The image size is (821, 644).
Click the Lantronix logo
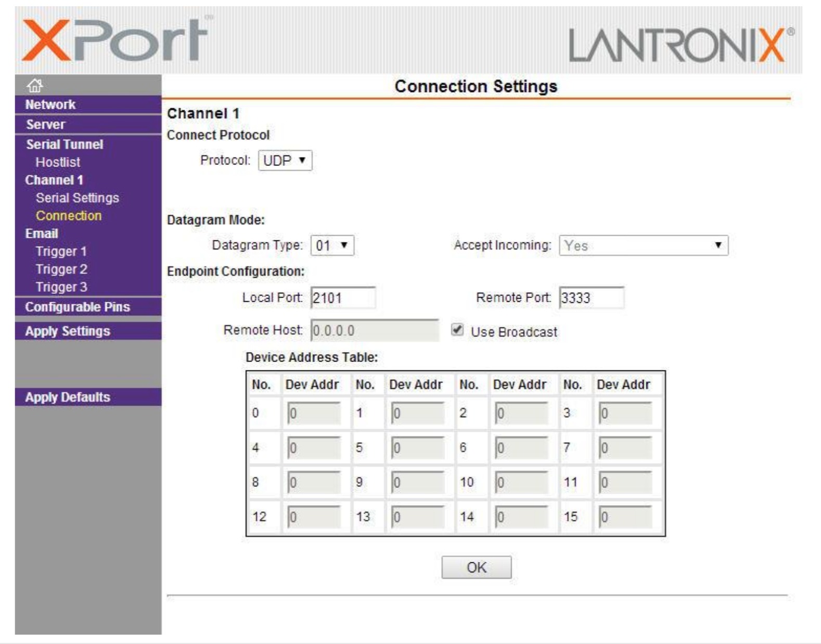tap(681, 45)
